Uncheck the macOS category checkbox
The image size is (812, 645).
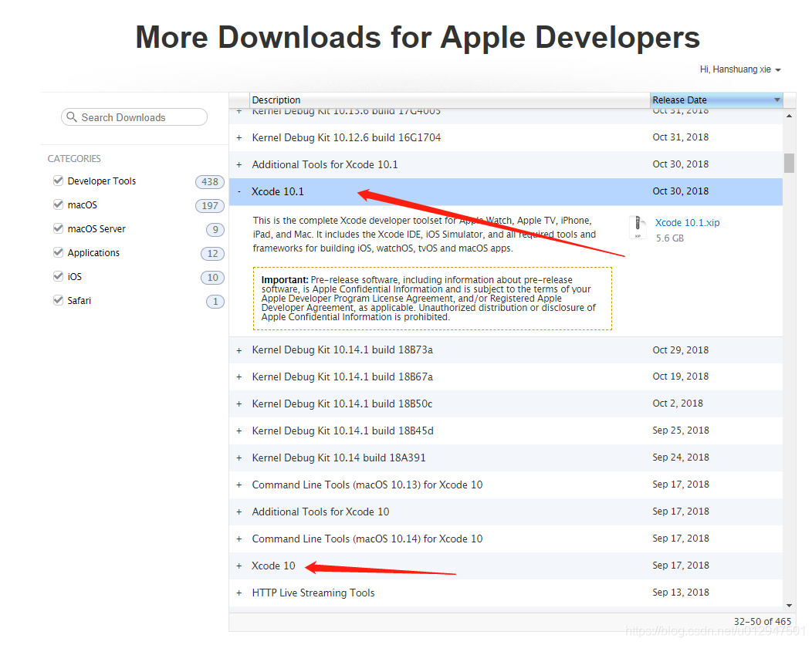(x=58, y=204)
